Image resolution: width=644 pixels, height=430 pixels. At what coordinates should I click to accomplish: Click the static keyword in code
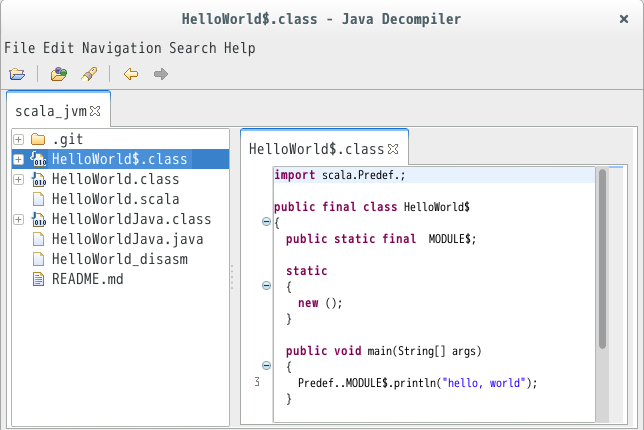pos(306,271)
